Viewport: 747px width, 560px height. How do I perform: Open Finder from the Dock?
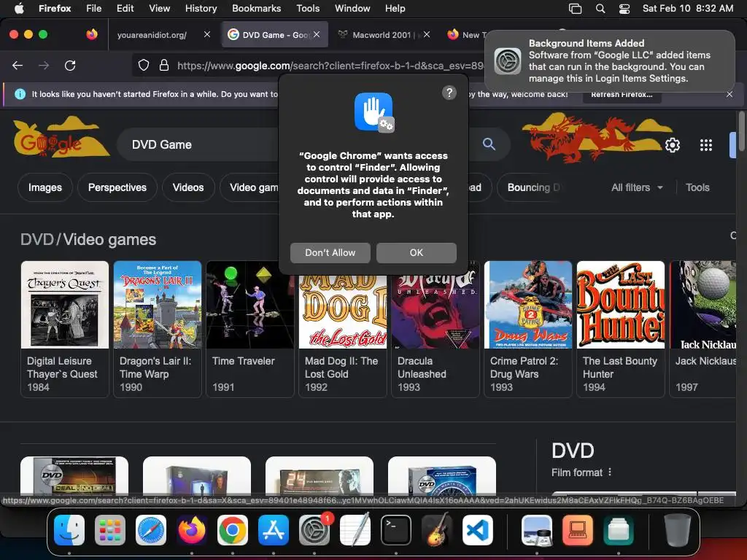point(69,530)
